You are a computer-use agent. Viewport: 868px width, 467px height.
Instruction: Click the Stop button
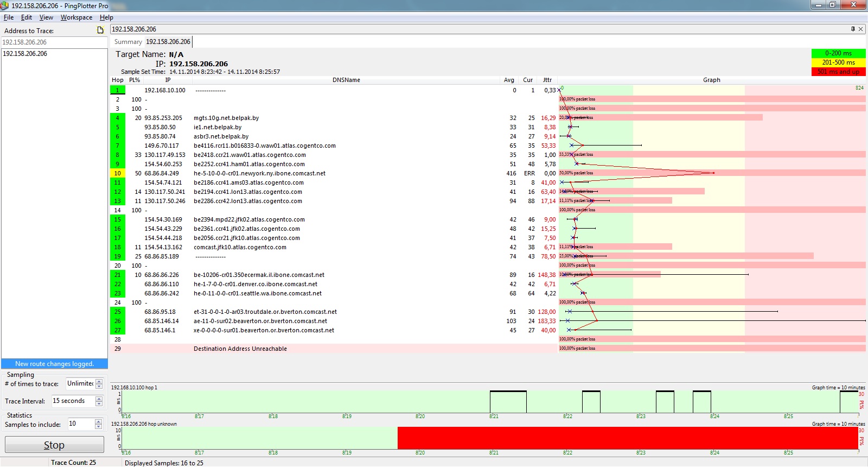[54, 445]
